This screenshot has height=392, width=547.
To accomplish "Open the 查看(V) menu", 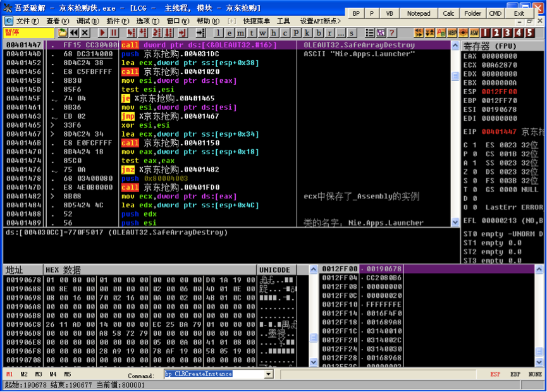I will point(58,21).
